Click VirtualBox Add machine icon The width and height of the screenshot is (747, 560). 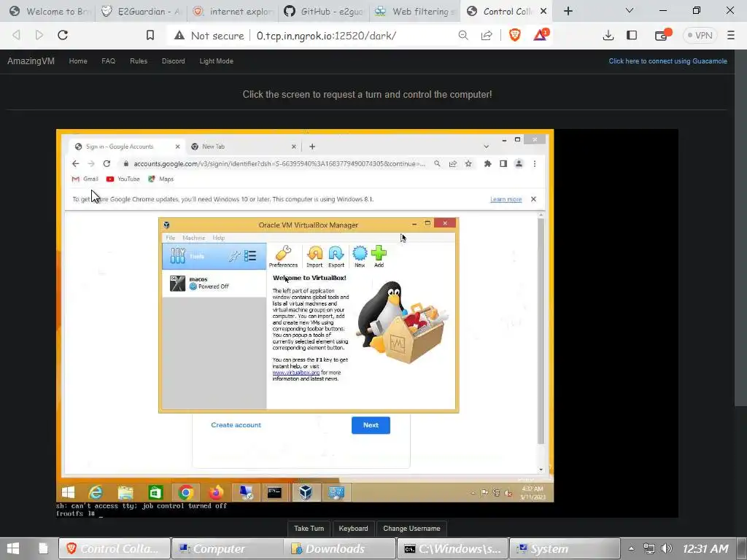tap(379, 256)
